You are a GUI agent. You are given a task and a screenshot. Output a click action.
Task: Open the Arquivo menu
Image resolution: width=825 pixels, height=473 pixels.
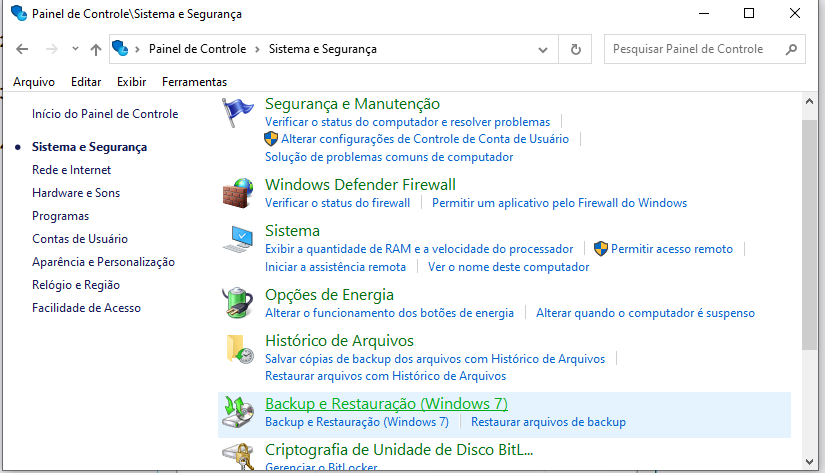[33, 82]
